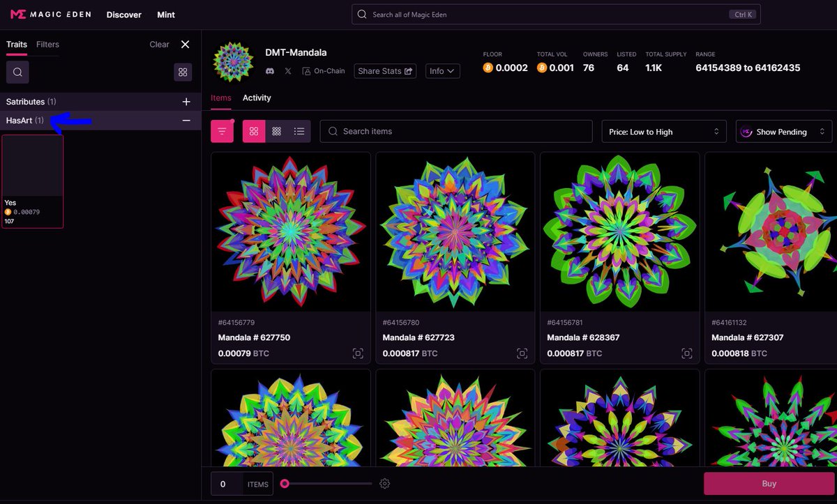Click the range 64154389 to 64162435 text
Screen dimensions: 837x504
pyautogui.click(x=748, y=68)
